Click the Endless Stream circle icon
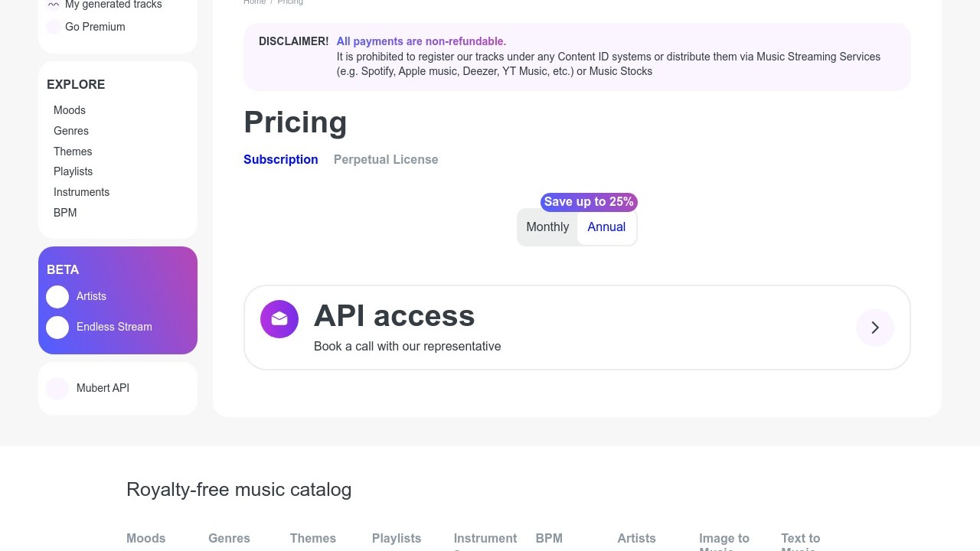 pyautogui.click(x=57, y=328)
